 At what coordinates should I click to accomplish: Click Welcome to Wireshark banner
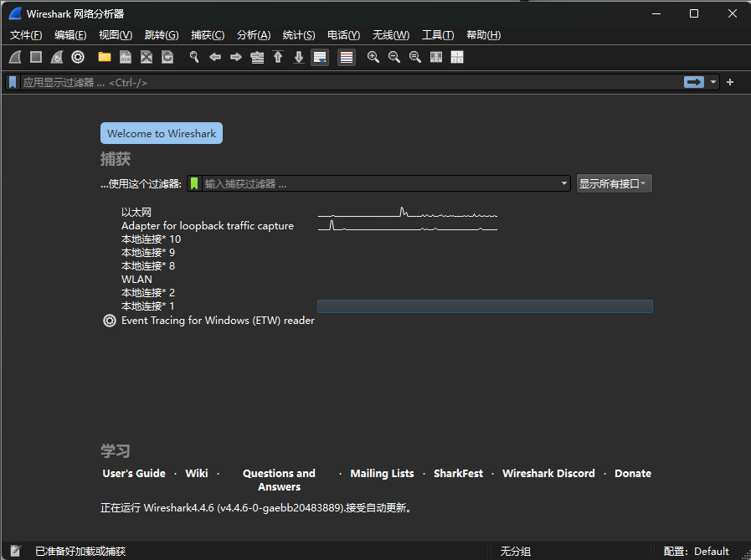pyautogui.click(x=162, y=133)
